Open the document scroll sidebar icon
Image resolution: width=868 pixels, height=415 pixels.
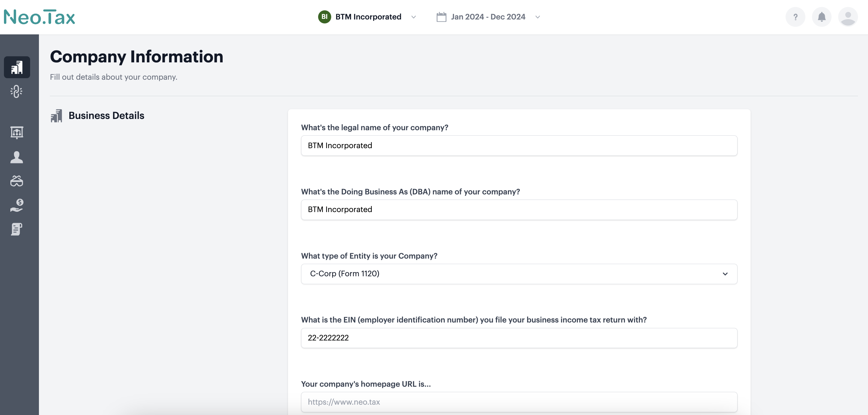16,229
